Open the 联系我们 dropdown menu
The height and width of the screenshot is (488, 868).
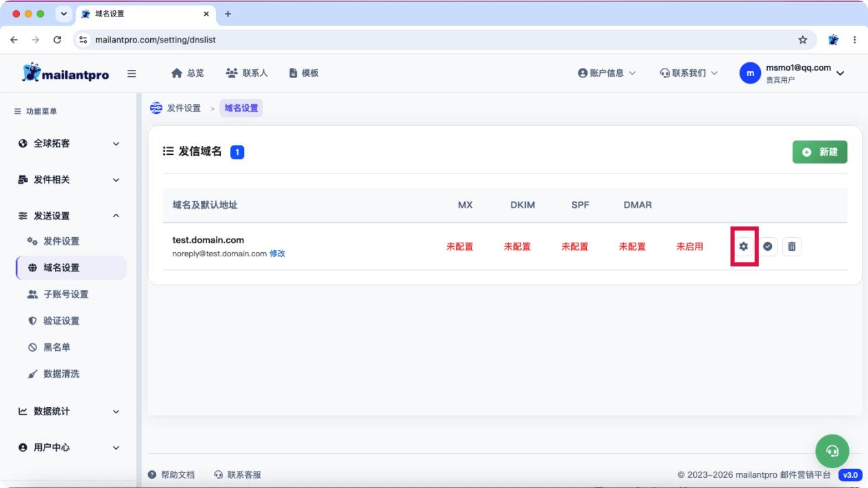pos(688,73)
